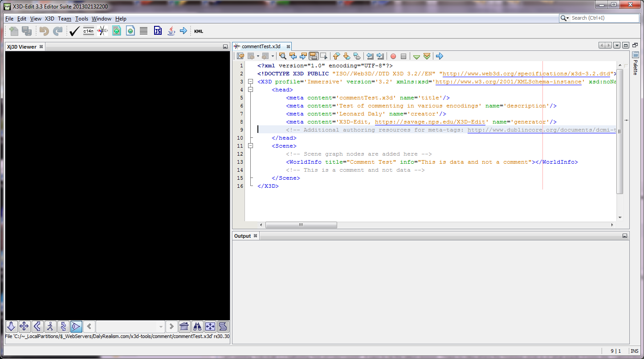Click the Java coffee cup export icon

pyautogui.click(x=171, y=31)
